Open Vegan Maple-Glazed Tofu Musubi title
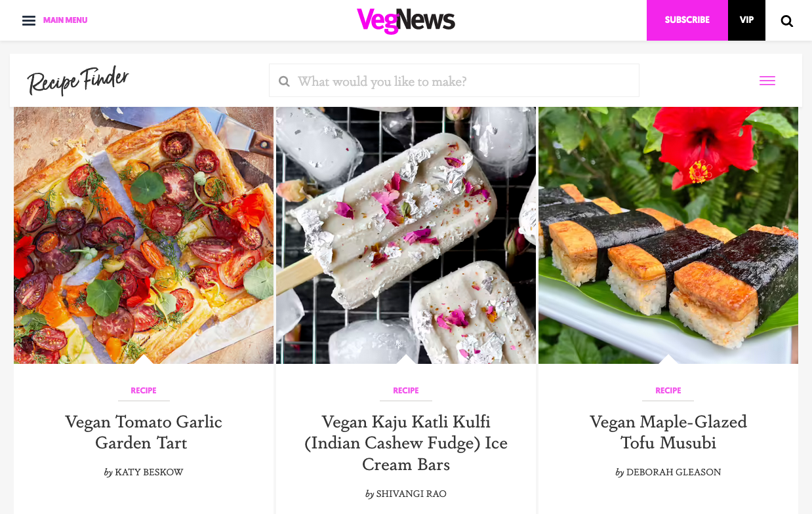Image resolution: width=812 pixels, height=514 pixels. [x=668, y=432]
